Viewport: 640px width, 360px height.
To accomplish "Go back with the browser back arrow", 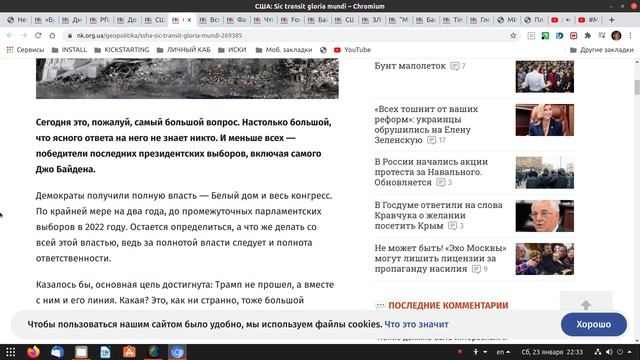I will 10,36.
